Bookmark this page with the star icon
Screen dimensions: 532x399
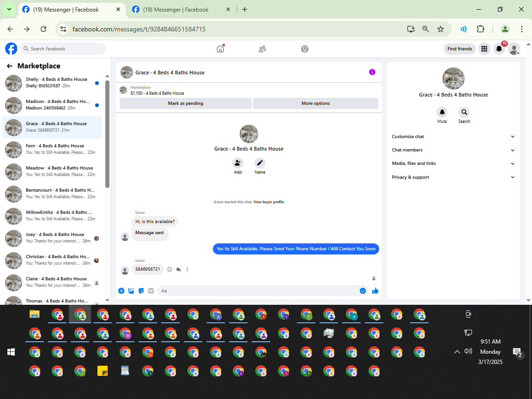[441, 29]
